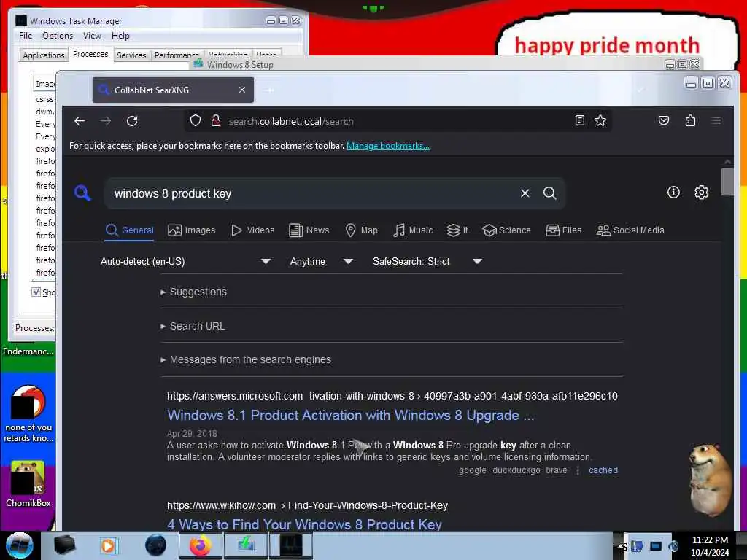Open Windows 8.1 Product Activation result

tap(351, 415)
